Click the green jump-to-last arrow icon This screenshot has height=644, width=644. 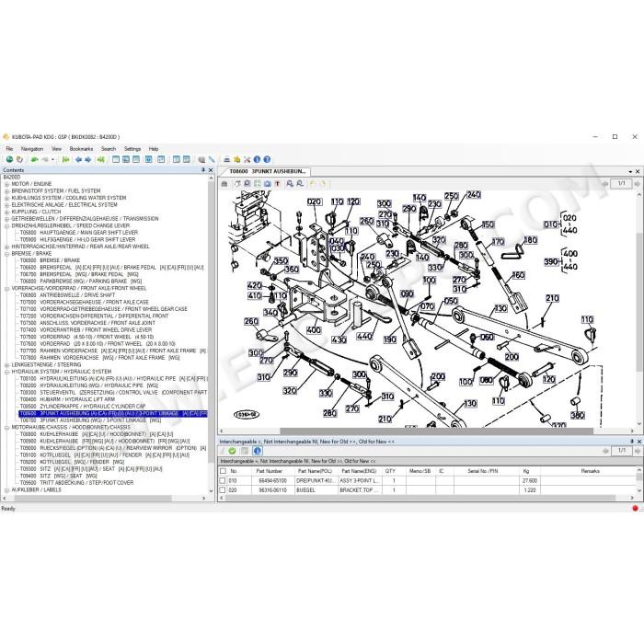tap(100, 159)
